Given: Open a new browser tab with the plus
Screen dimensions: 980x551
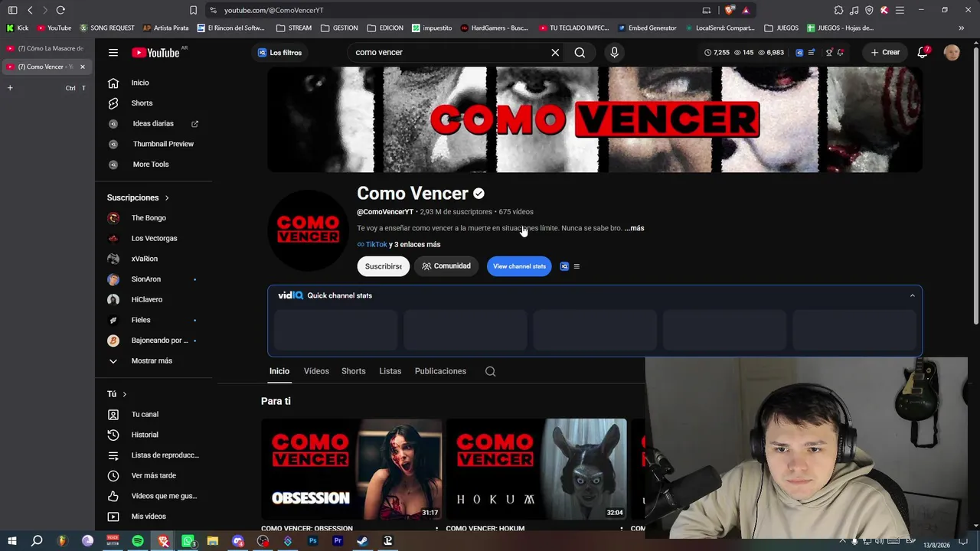Looking at the screenshot, I should tap(10, 88).
